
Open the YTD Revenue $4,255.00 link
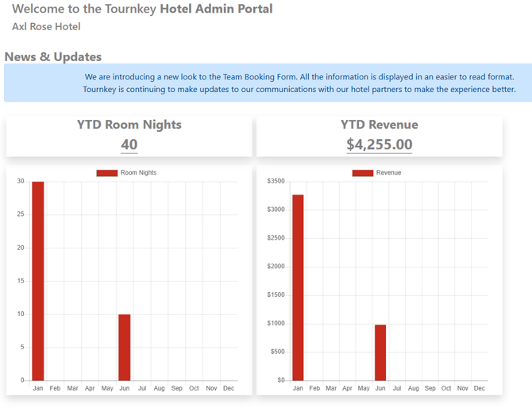(x=380, y=144)
